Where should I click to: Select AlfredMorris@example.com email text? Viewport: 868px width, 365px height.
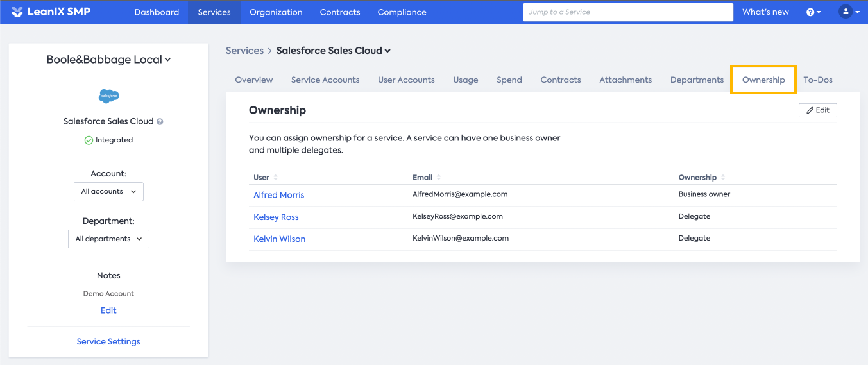[x=460, y=194]
